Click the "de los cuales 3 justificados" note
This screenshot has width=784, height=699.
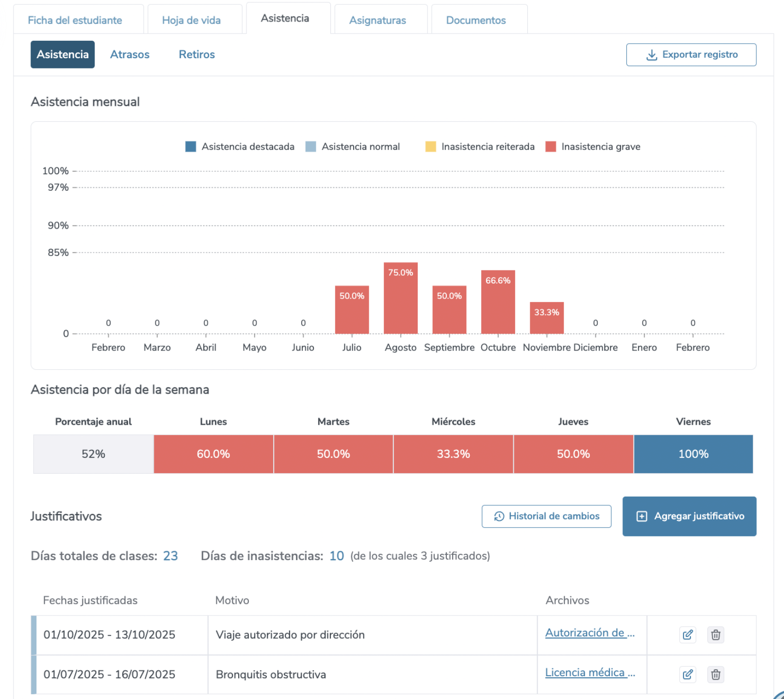[420, 556]
